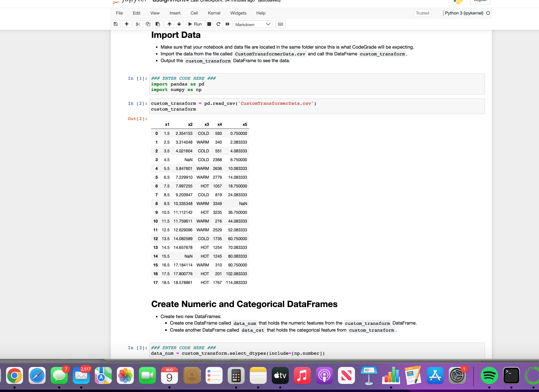Move selected cell down arrow
Image resolution: width=539 pixels, height=392 pixels.
click(179, 24)
